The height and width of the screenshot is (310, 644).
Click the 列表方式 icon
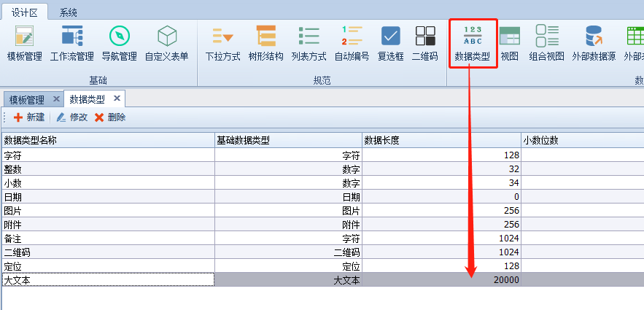click(309, 42)
